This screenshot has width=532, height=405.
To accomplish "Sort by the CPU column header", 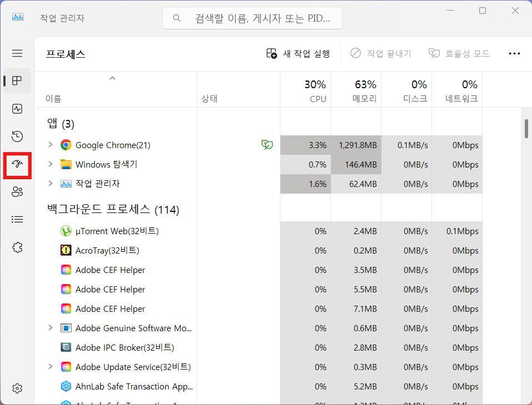I will coord(305,90).
